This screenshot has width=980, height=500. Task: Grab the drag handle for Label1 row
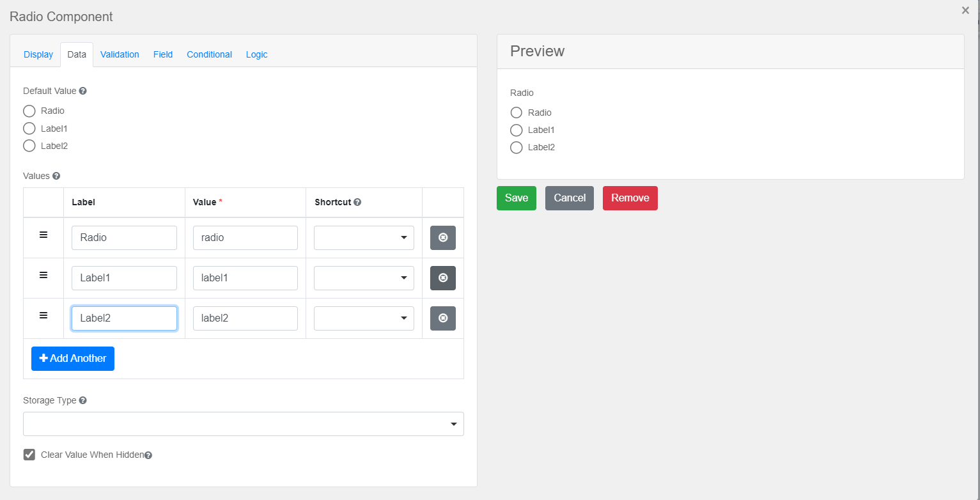coord(43,275)
